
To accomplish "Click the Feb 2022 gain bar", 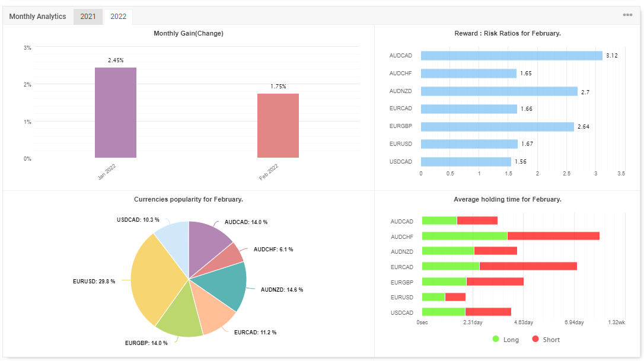I will click(x=278, y=126).
